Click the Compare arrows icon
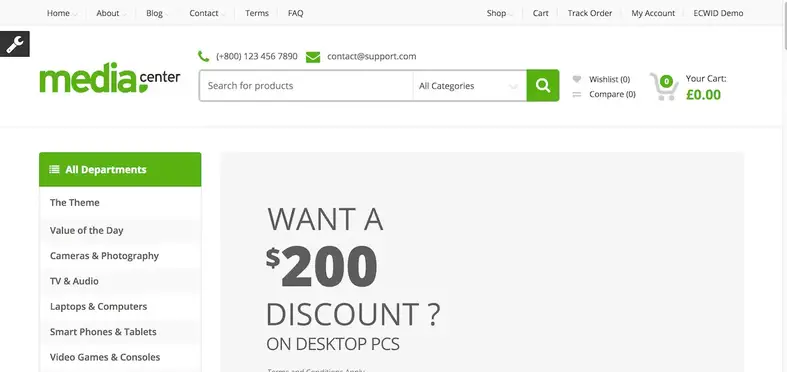Viewport: 787px width, 372px height. click(577, 94)
